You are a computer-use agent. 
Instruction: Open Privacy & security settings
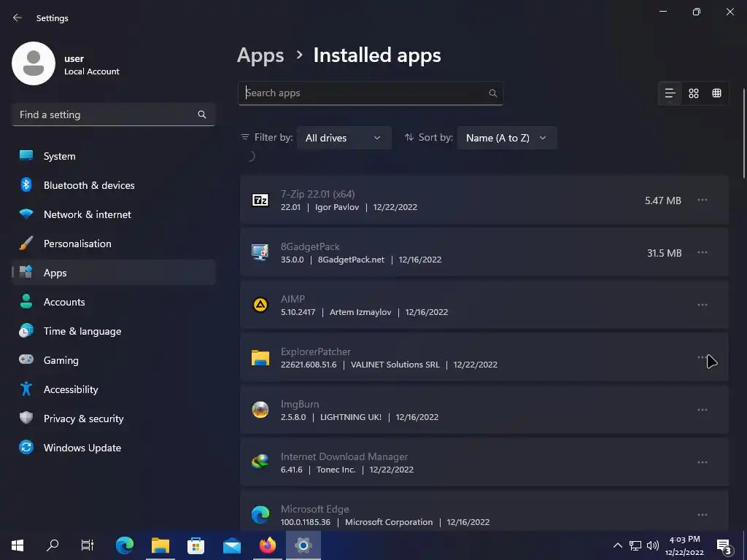[113, 419]
